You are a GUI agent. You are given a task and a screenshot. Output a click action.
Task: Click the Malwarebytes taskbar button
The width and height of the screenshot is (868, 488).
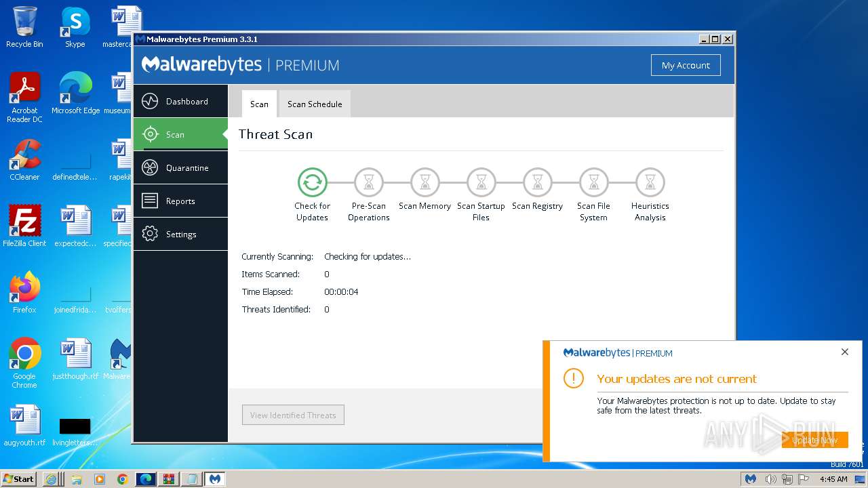(215, 479)
